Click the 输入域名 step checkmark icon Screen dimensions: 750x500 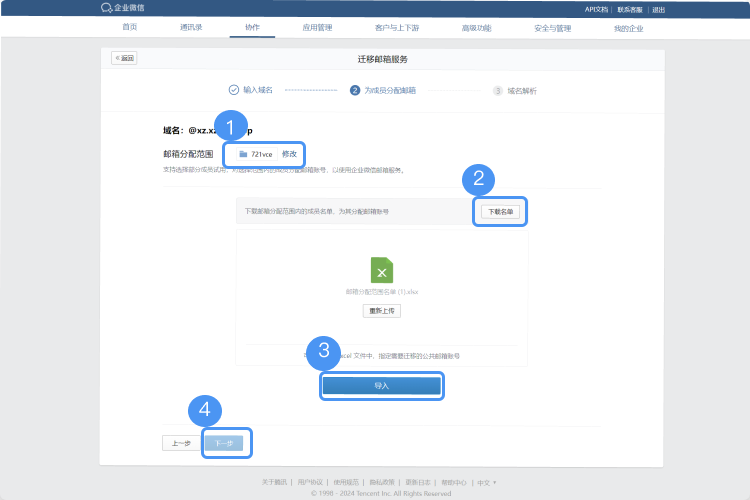234,90
